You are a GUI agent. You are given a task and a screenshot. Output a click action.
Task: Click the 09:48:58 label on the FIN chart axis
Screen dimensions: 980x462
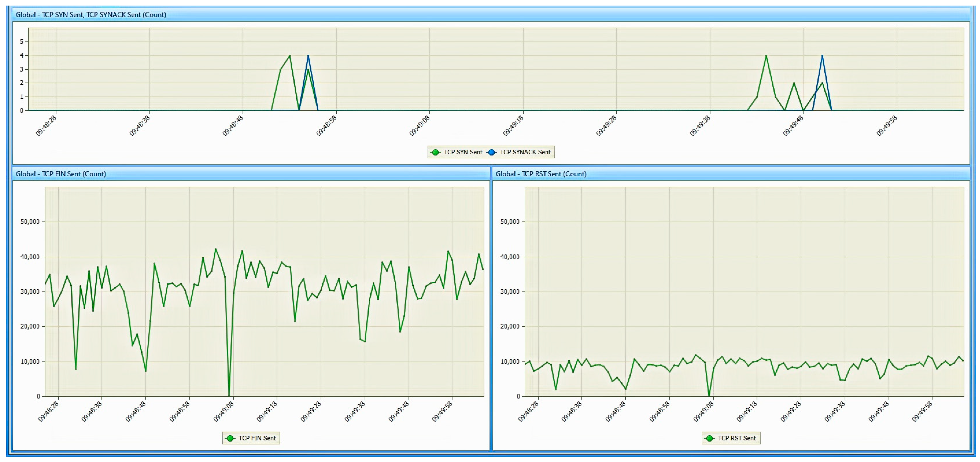click(180, 412)
